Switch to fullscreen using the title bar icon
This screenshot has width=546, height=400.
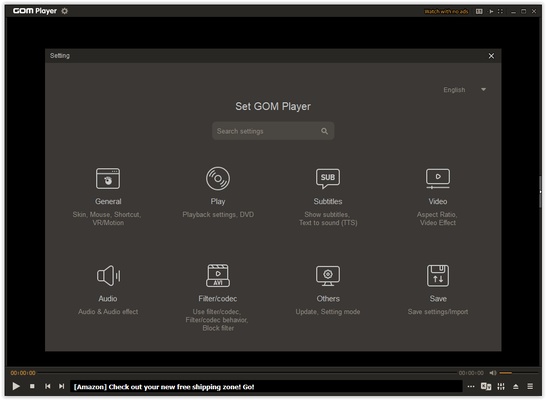[500, 11]
